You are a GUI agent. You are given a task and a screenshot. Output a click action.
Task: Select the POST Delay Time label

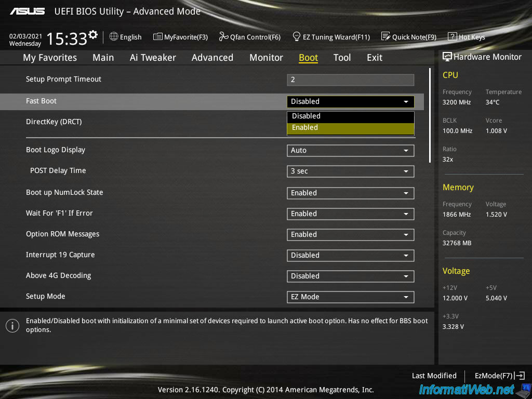[58, 170]
